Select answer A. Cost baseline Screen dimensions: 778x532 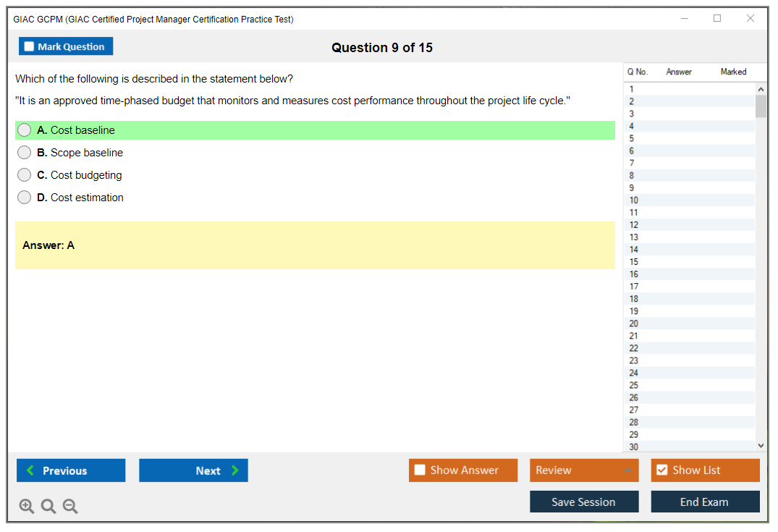(25, 130)
